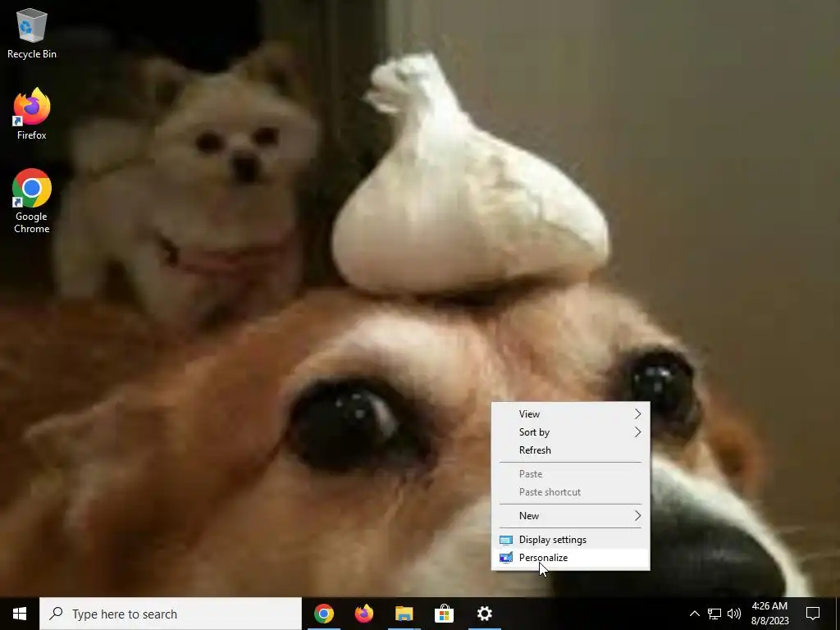Click the taskbar search box

(x=171, y=614)
